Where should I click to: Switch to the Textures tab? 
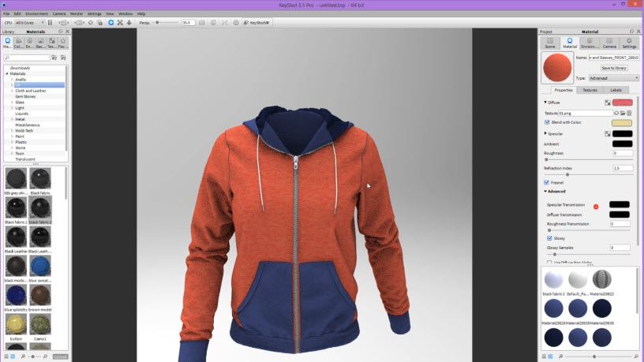(590, 90)
